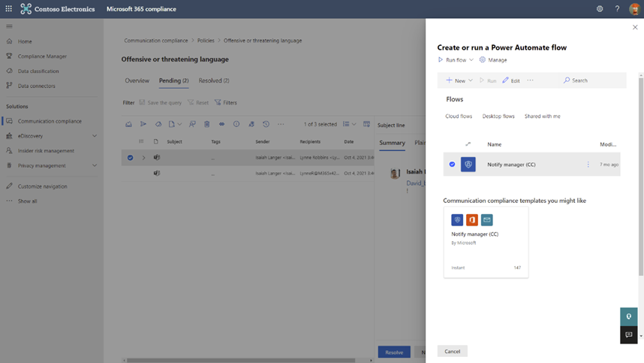This screenshot has height=363, width=644.
Task: Click teal help pin floating button
Action: pyautogui.click(x=628, y=316)
